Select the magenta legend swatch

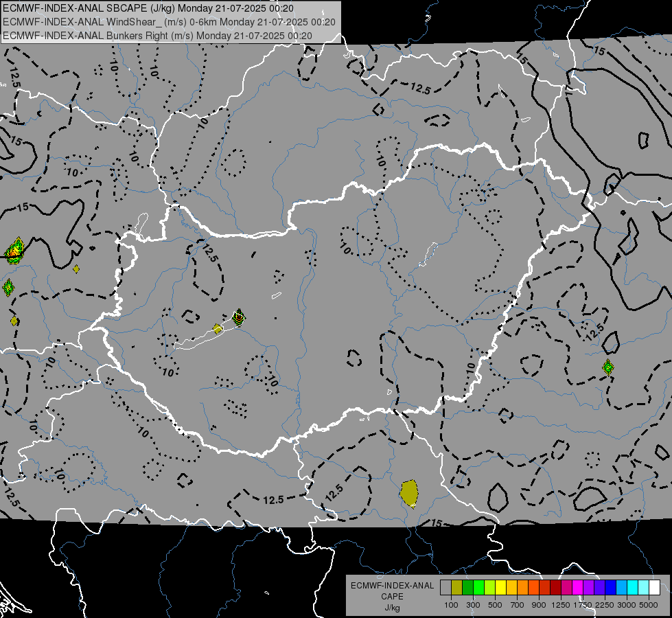(577, 588)
